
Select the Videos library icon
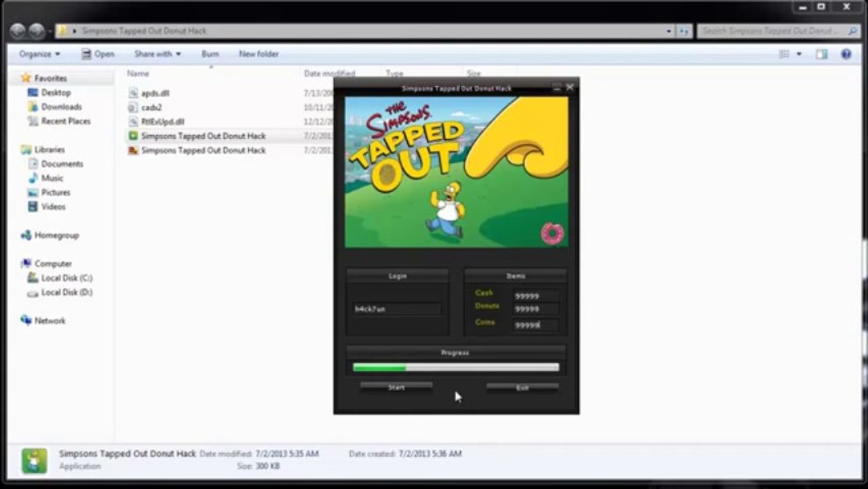[33, 206]
